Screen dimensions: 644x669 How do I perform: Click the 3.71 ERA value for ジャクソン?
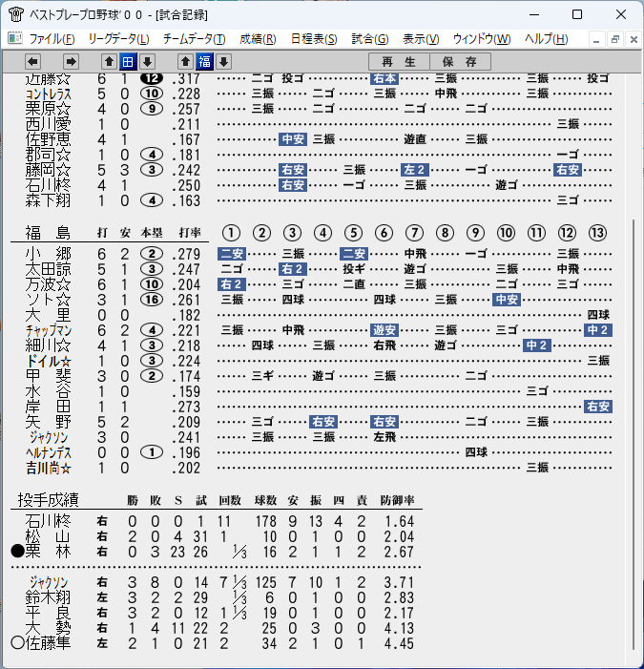tap(399, 583)
